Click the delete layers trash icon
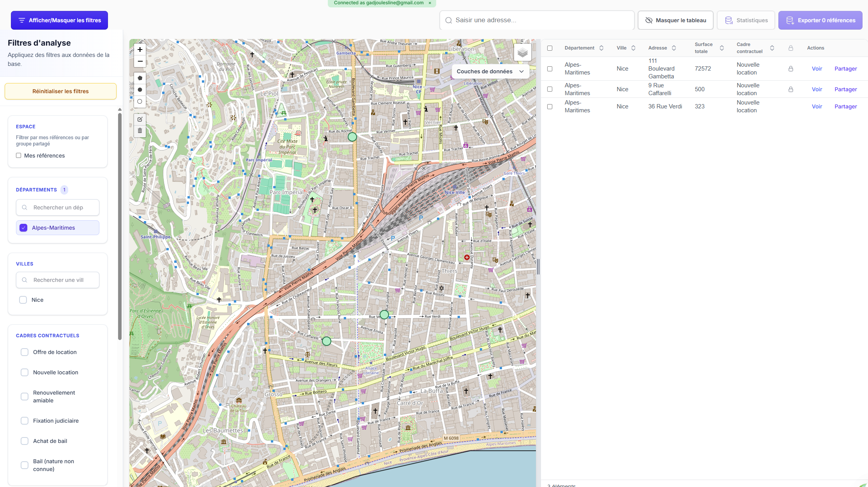868x487 pixels. pyautogui.click(x=140, y=131)
